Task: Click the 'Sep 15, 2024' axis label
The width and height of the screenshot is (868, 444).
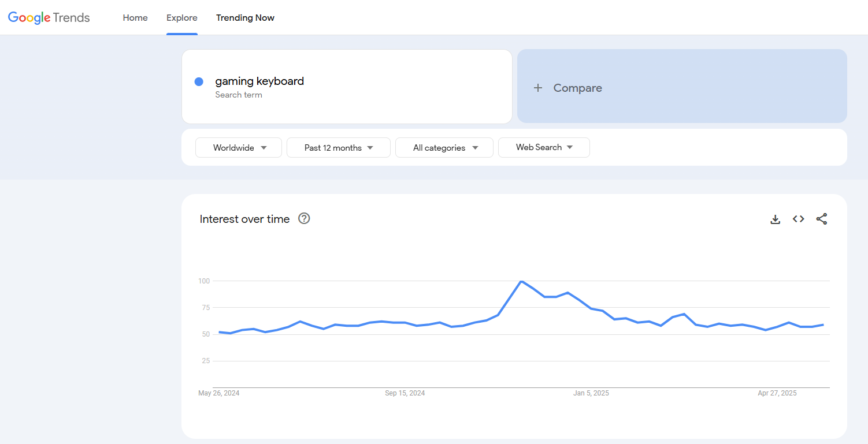Action: [x=405, y=393]
